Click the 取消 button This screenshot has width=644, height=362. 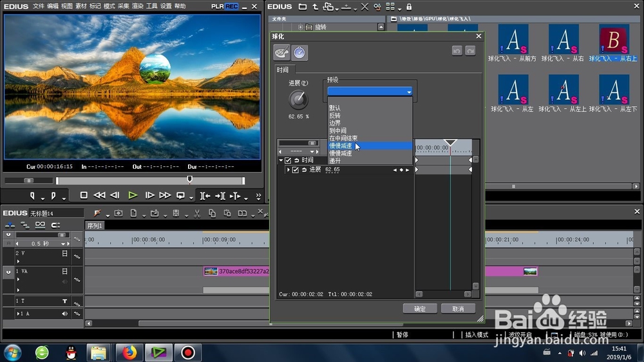point(458,309)
